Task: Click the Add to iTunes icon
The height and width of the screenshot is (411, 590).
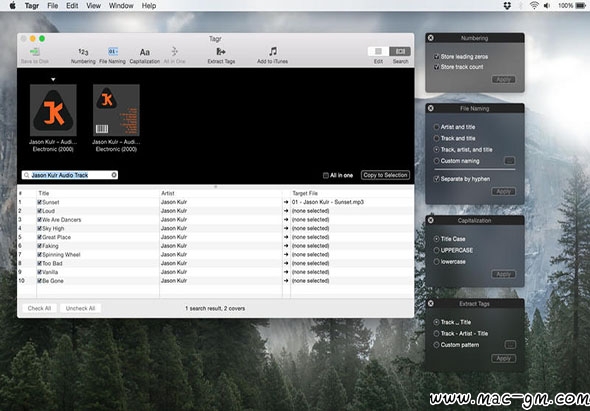Action: 272,52
